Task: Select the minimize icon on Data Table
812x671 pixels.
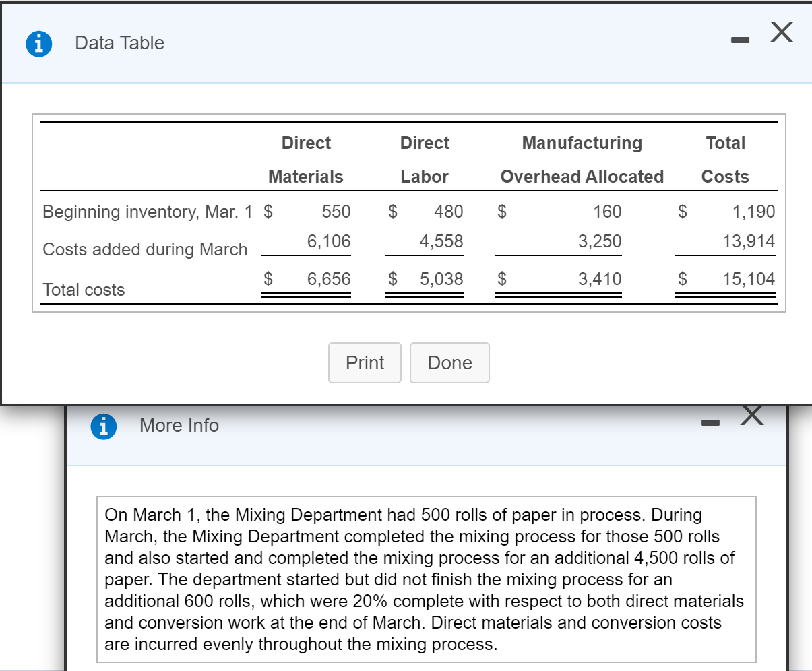Action: coord(739,40)
